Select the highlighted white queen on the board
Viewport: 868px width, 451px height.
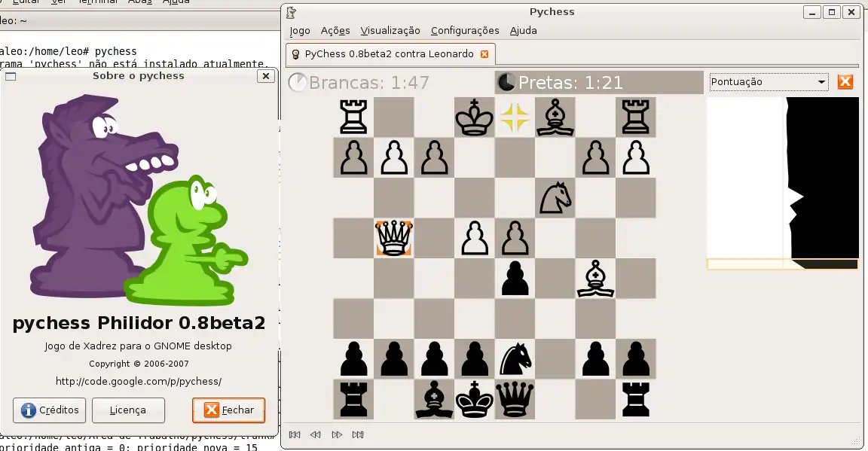coord(393,238)
